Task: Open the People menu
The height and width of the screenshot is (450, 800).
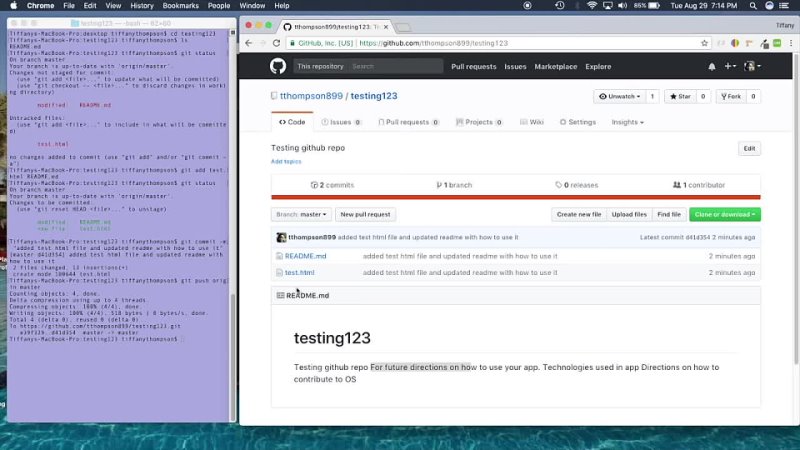Action: 218,6
